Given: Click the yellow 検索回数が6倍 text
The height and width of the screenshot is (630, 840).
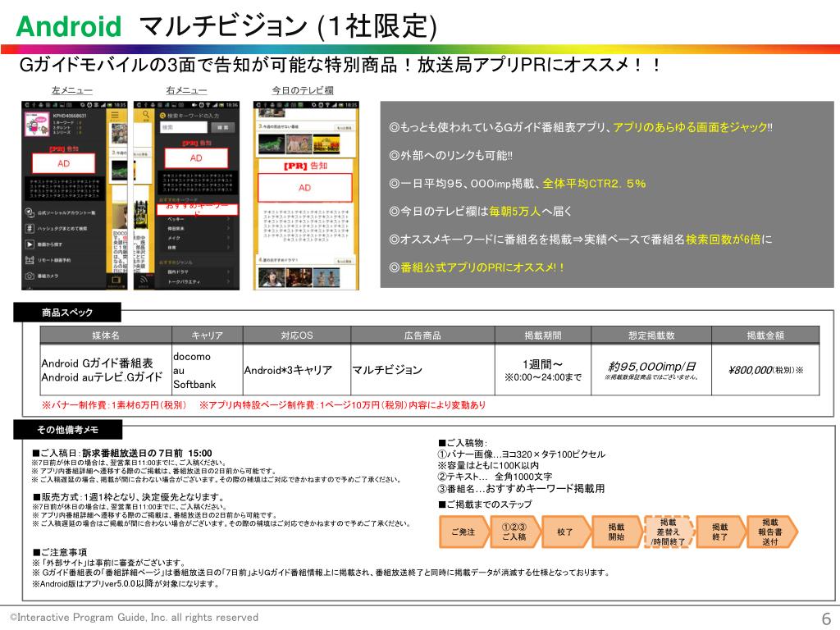Looking at the screenshot, I should pos(724,239).
